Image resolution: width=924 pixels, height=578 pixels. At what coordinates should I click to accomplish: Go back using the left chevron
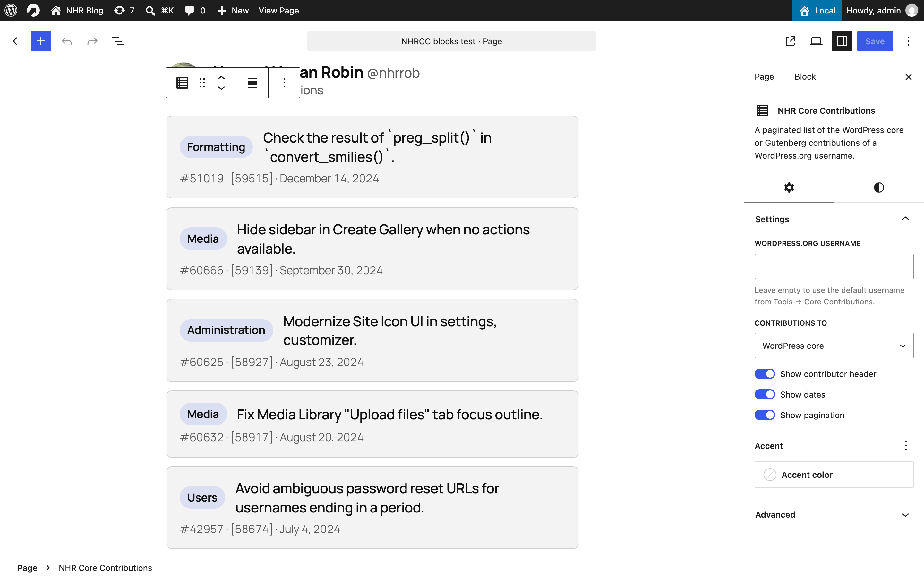tap(15, 41)
